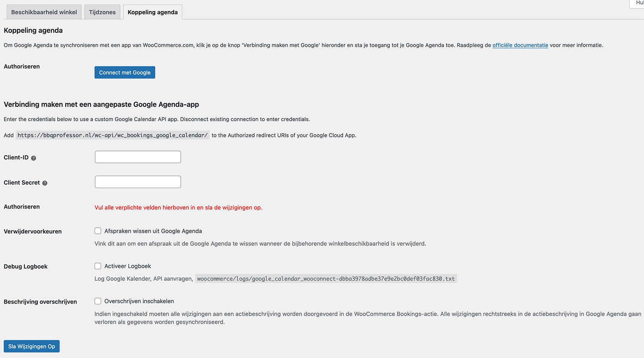Click the Client-ID help question mark icon

coord(34,158)
